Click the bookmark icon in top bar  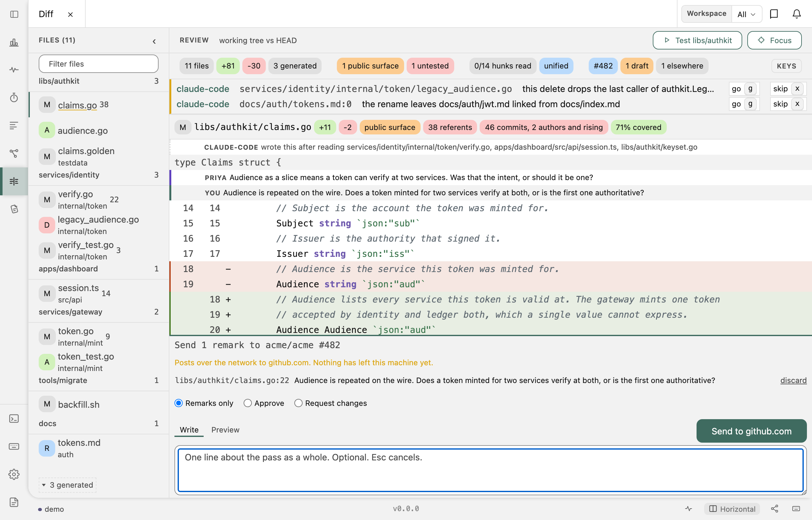pos(774,14)
